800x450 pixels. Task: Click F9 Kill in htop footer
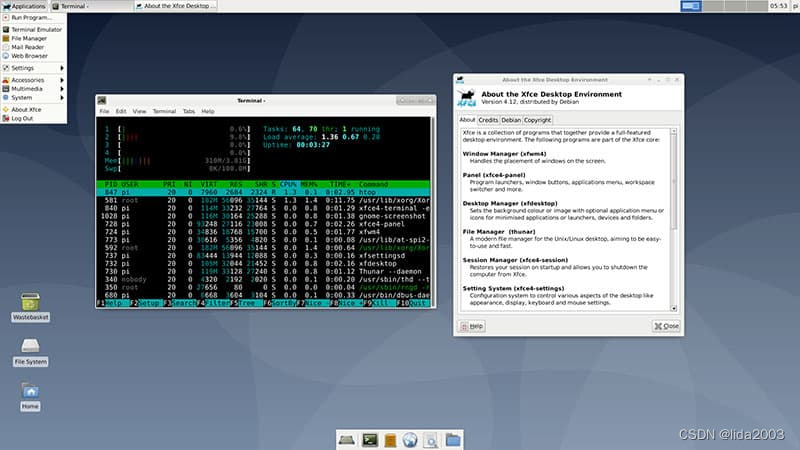point(380,303)
